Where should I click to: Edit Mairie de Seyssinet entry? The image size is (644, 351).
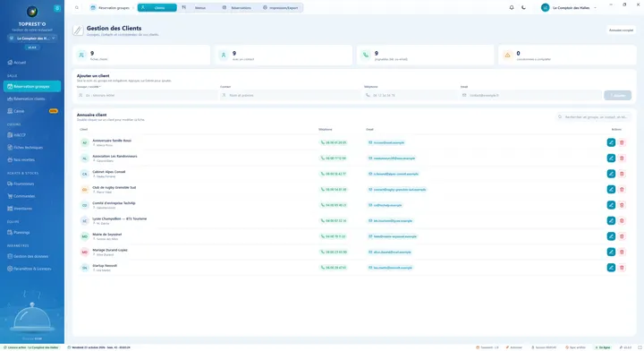[611, 236]
